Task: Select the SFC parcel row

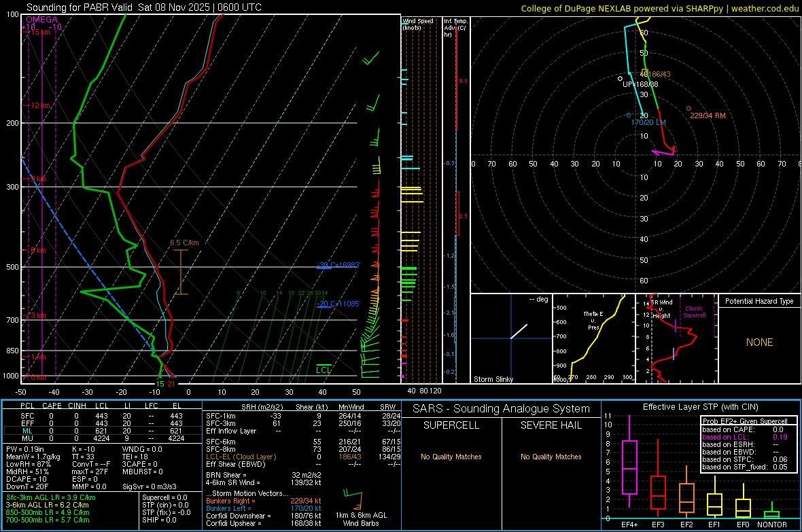Action: tap(102, 416)
